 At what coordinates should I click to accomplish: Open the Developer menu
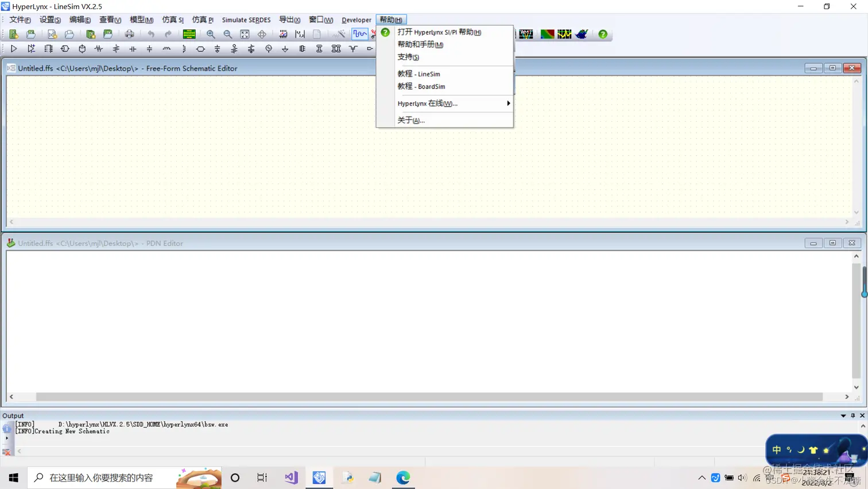pyautogui.click(x=356, y=20)
